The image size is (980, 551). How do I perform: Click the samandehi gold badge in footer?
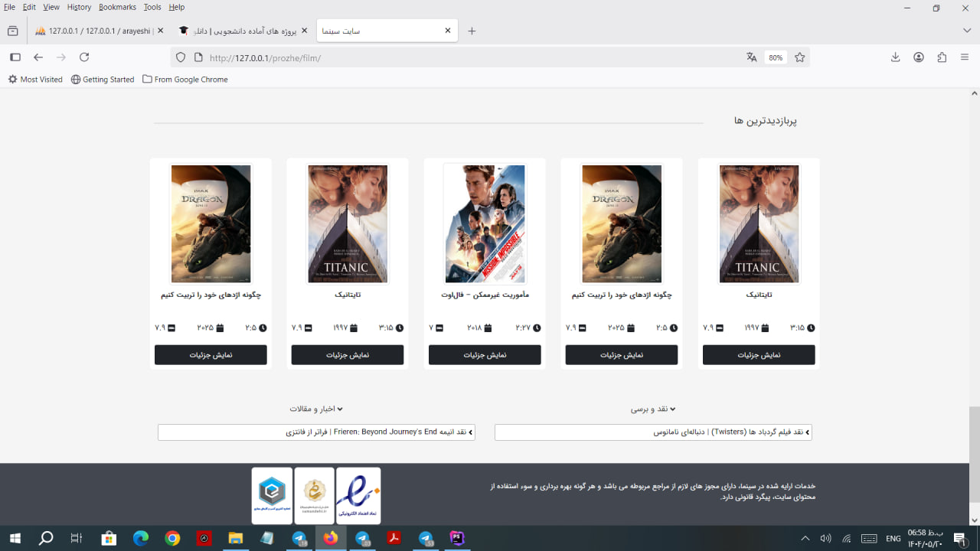click(x=315, y=496)
